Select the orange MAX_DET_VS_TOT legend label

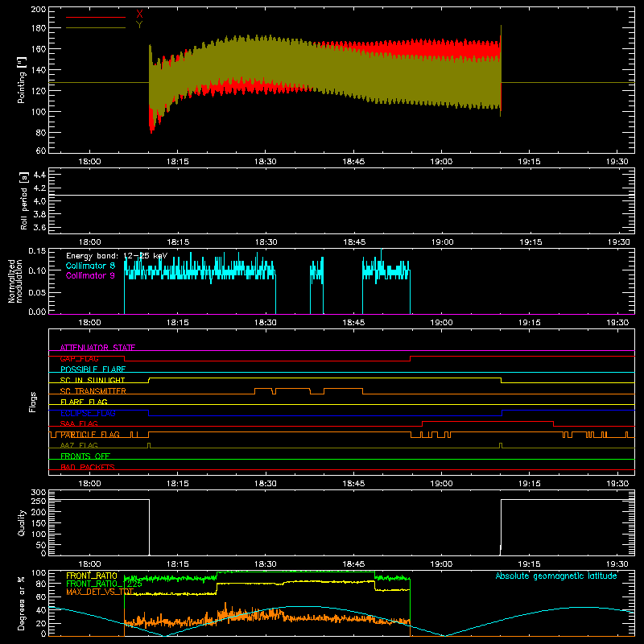pos(100,592)
